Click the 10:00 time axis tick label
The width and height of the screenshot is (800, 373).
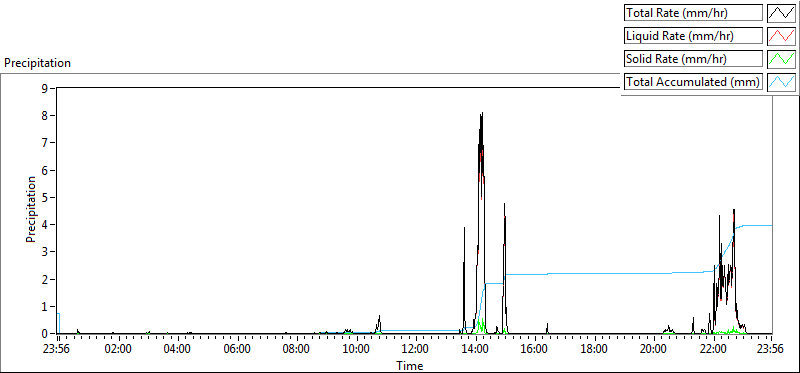356,350
